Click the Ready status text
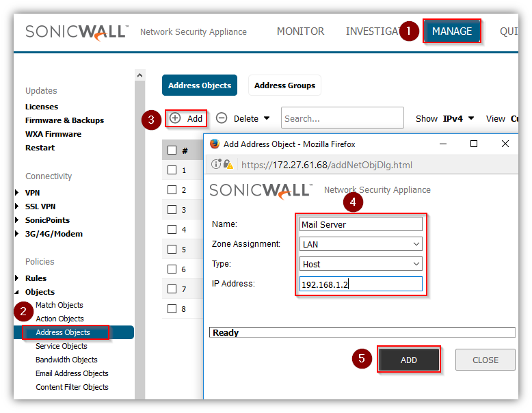Viewport: 532px width, 413px height. click(226, 332)
